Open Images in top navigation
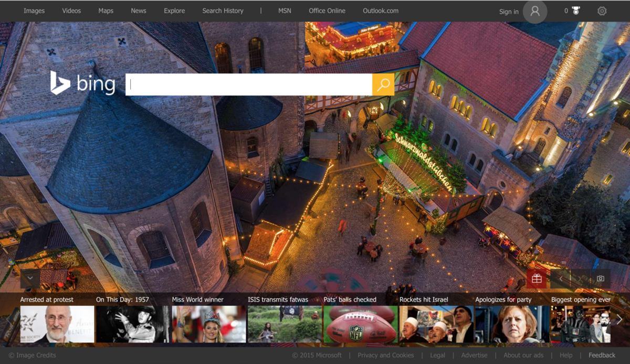The width and height of the screenshot is (630, 364). 34,10
